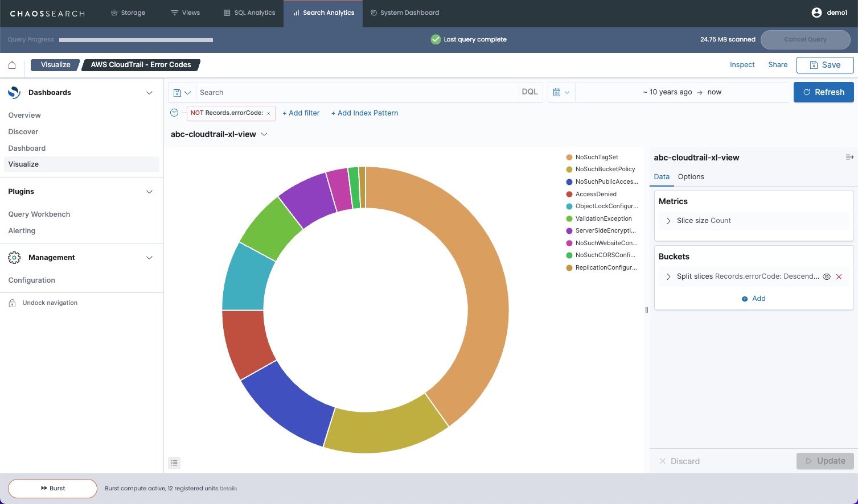
Task: Click the Dashboards section logo icon
Action: click(x=14, y=92)
